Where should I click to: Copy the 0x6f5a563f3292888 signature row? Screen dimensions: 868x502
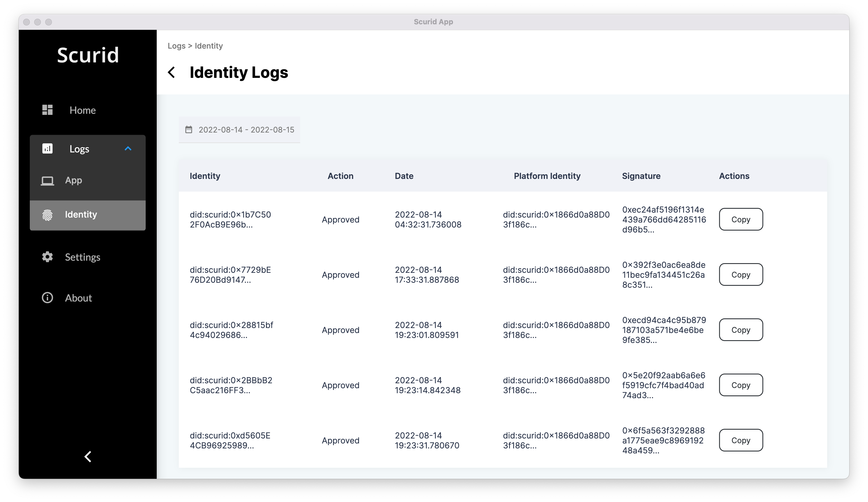pyautogui.click(x=741, y=440)
